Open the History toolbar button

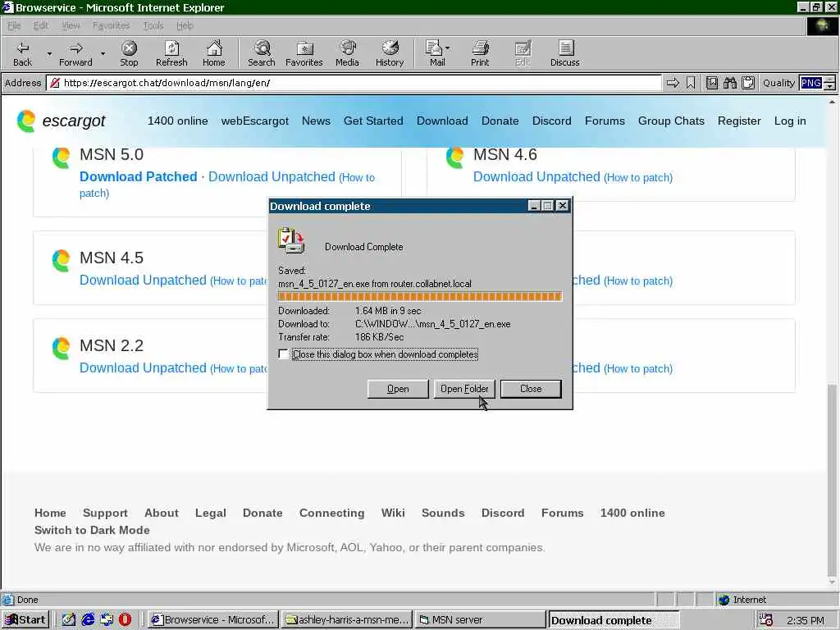click(x=390, y=53)
